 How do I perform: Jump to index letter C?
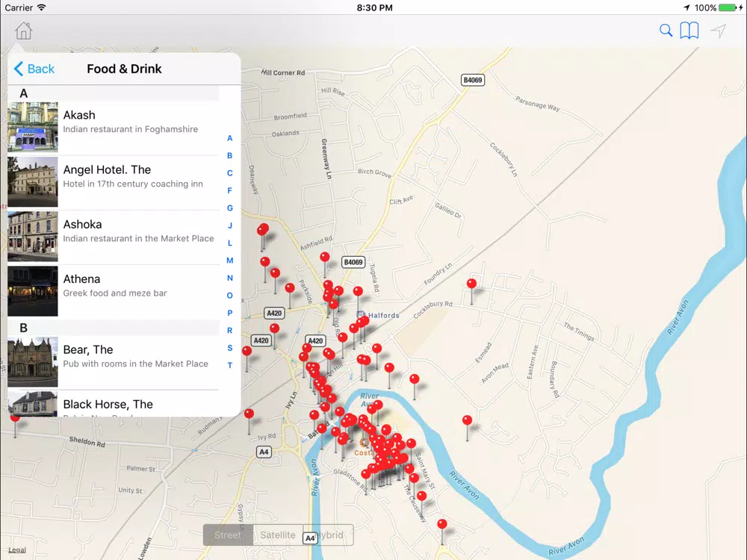click(x=229, y=173)
